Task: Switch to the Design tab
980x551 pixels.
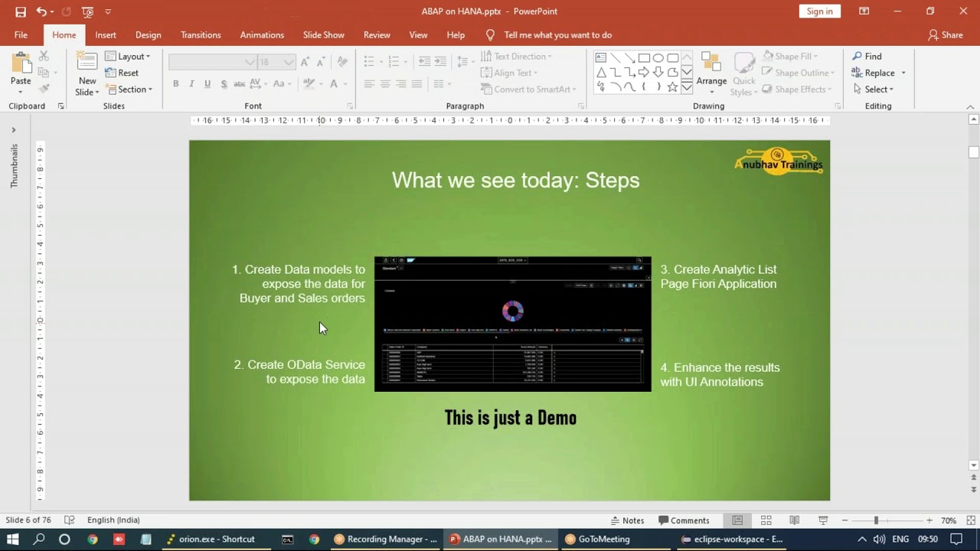Action: [x=149, y=35]
